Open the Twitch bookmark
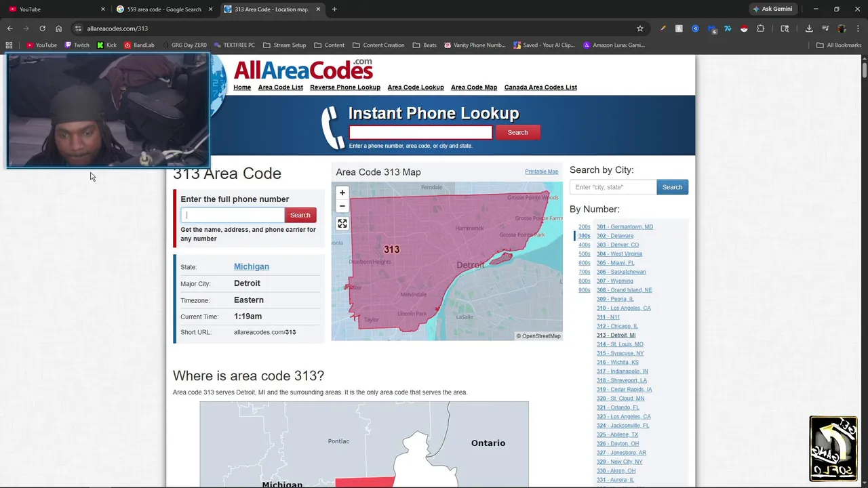868x488 pixels. 77,45
